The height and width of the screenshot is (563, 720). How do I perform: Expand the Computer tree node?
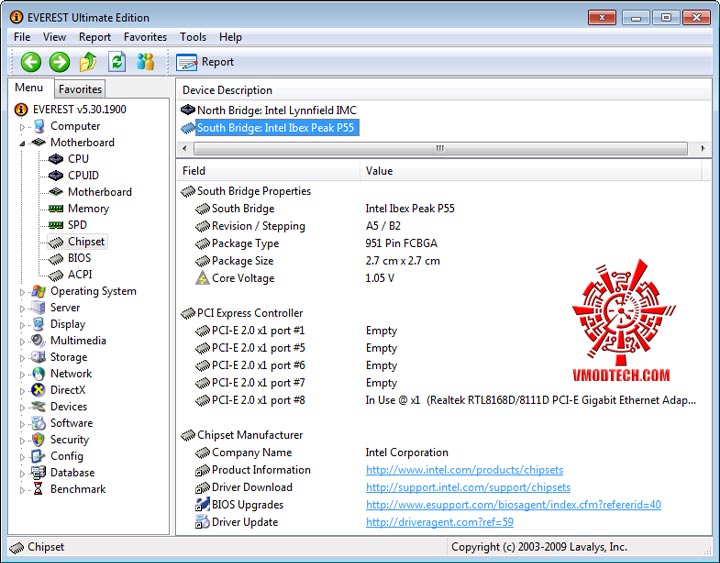click(x=22, y=127)
